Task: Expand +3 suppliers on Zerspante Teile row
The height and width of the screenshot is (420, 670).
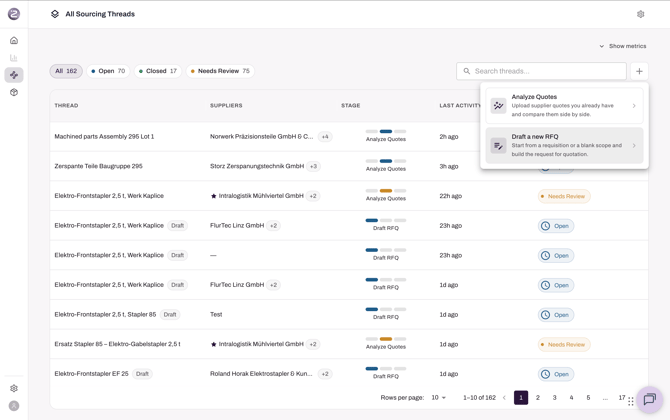Action: pyautogui.click(x=313, y=166)
